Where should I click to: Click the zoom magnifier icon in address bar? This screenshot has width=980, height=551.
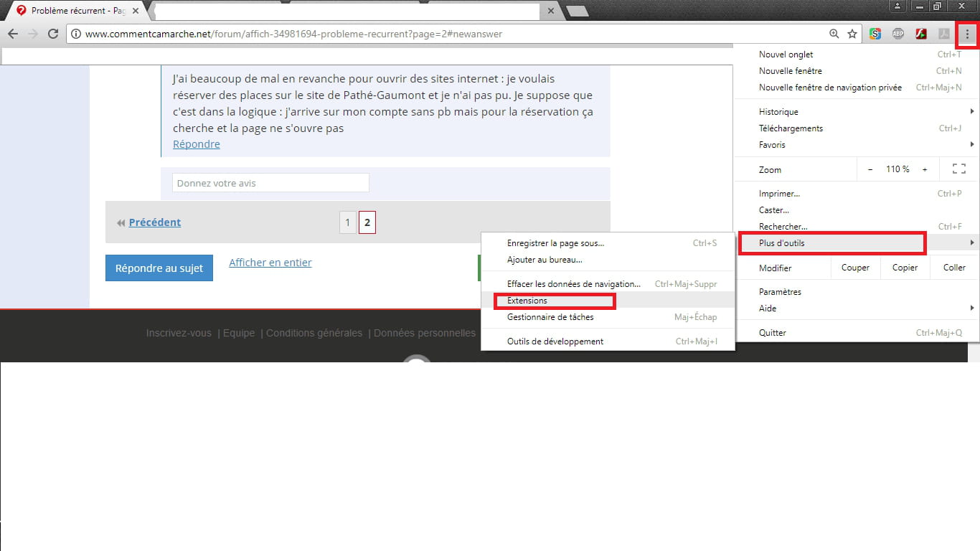click(x=834, y=34)
